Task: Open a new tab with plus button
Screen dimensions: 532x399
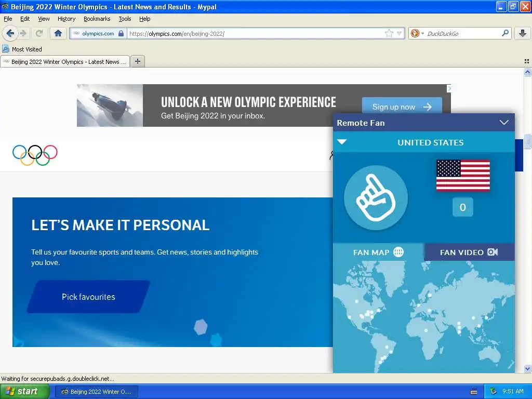Action: point(137,61)
